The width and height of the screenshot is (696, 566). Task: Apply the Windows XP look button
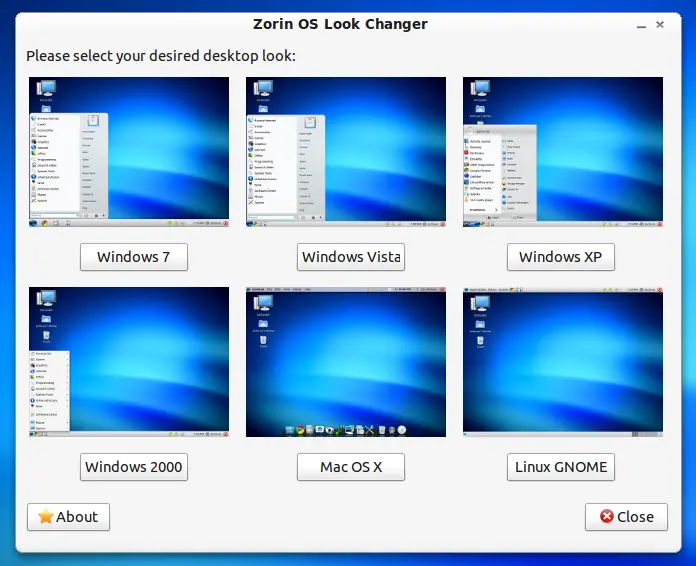point(561,257)
